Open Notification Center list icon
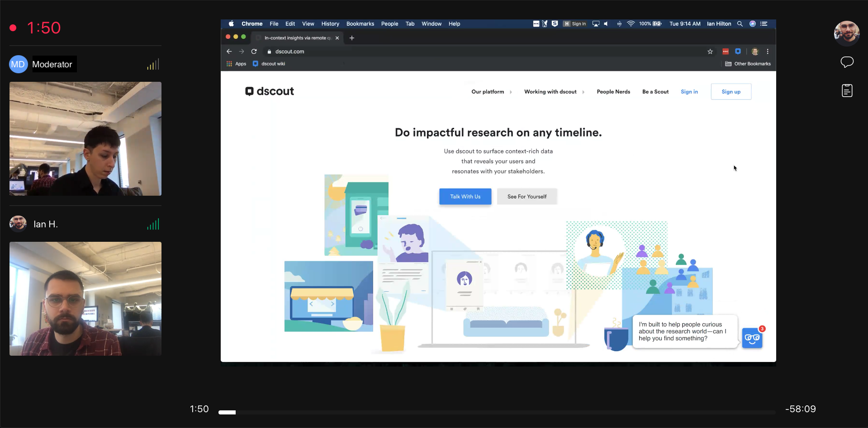 tap(764, 24)
